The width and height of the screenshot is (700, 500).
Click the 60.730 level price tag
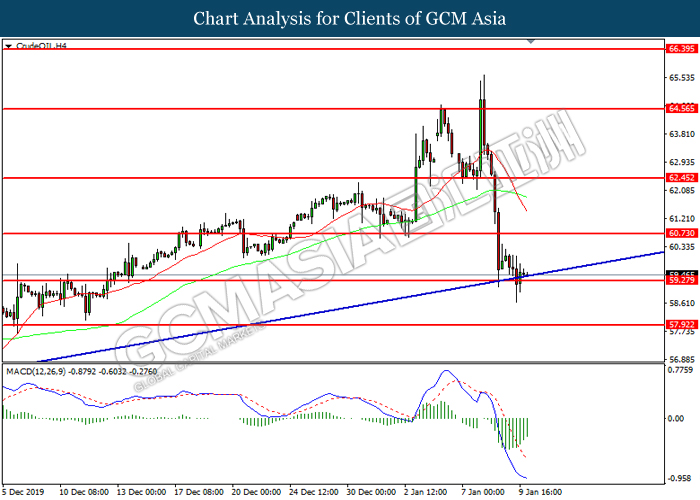pyautogui.click(x=681, y=233)
